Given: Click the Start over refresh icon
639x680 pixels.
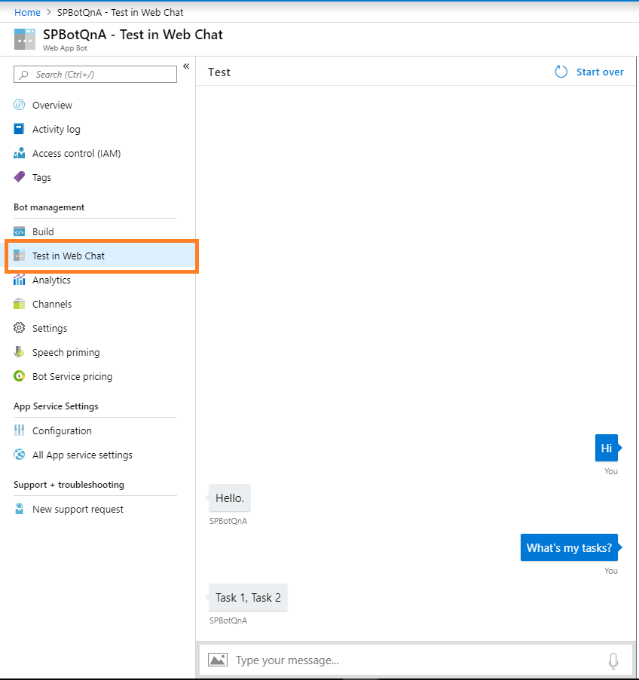Looking at the screenshot, I should [x=561, y=72].
